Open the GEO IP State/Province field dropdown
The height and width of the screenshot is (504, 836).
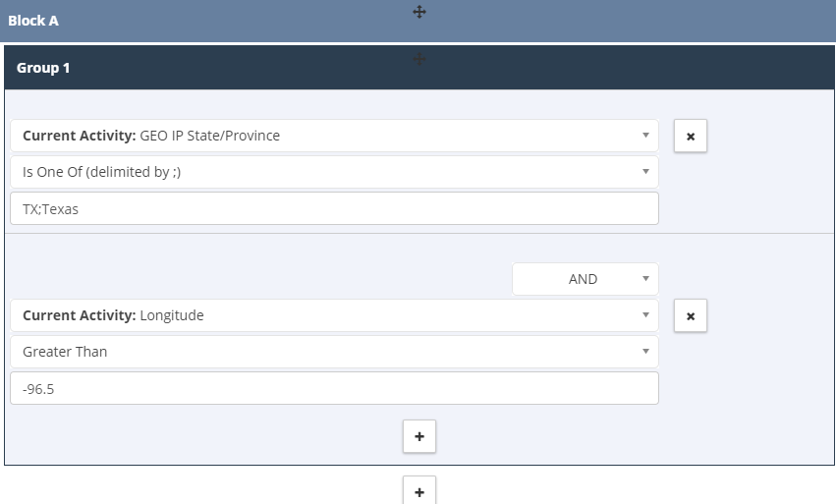tap(334, 136)
